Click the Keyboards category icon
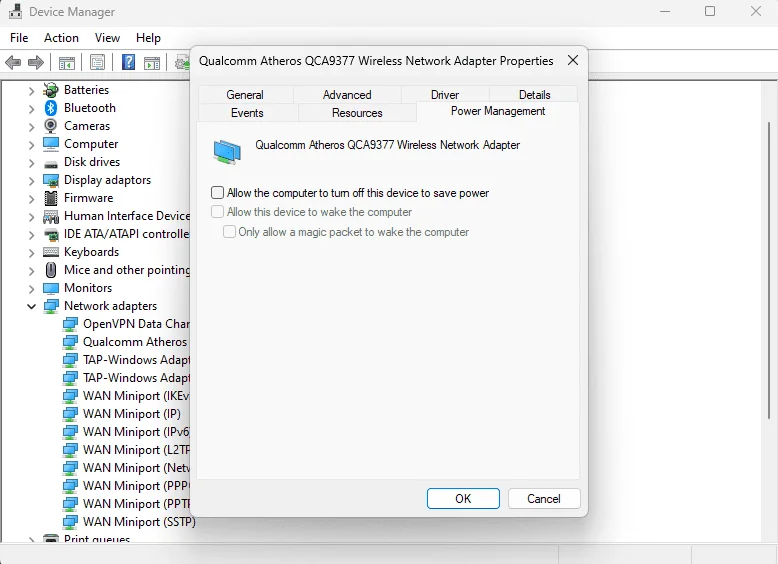Screen dimensions: 778x564 point(51,252)
